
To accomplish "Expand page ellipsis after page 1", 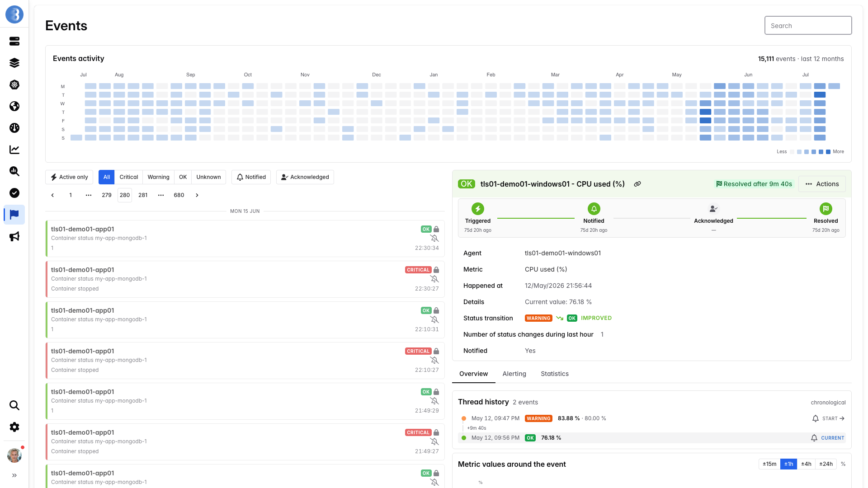I will click(x=89, y=195).
